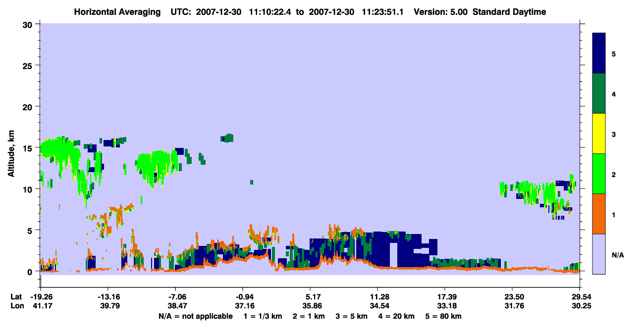Screen dimensions: 644x330
Task: Click the altitude tick label 30
Action: point(29,24)
